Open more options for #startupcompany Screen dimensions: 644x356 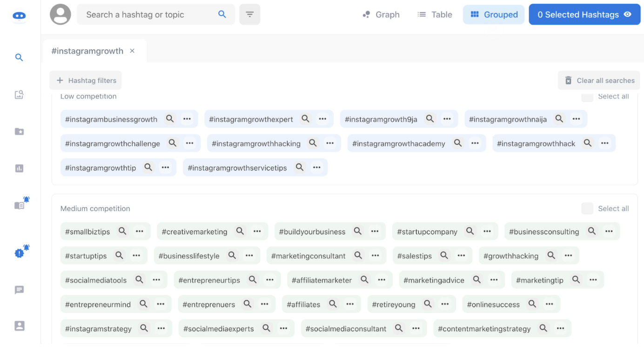(487, 231)
